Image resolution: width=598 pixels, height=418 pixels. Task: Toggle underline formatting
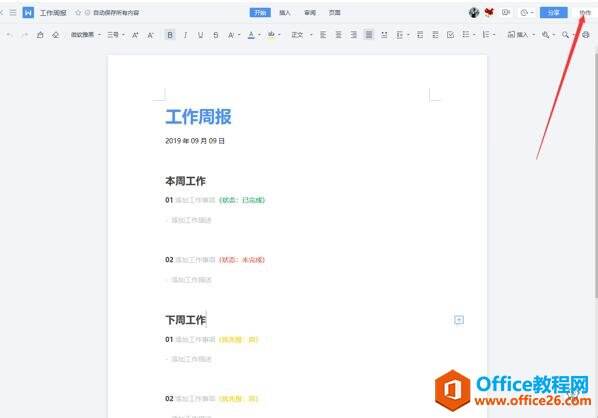[x=201, y=35]
